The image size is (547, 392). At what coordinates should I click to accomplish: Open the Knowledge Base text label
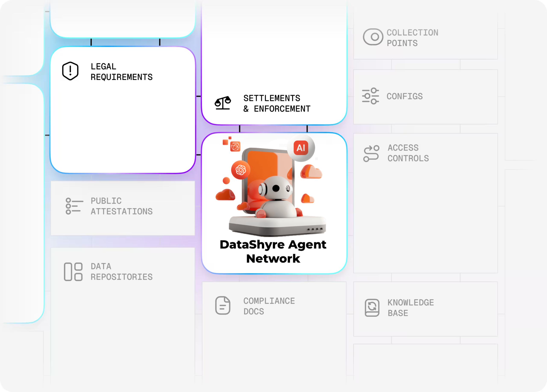tap(411, 308)
